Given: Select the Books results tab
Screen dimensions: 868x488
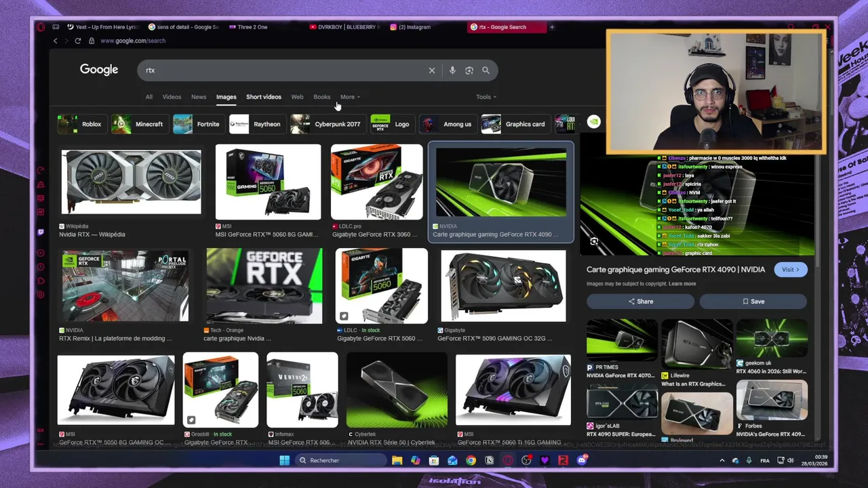Looking at the screenshot, I should [x=322, y=97].
